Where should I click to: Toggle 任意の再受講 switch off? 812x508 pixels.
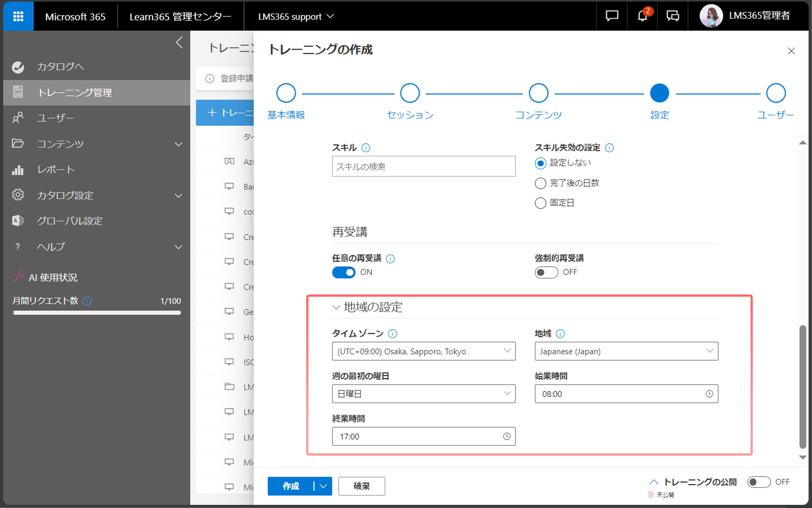pos(344,272)
